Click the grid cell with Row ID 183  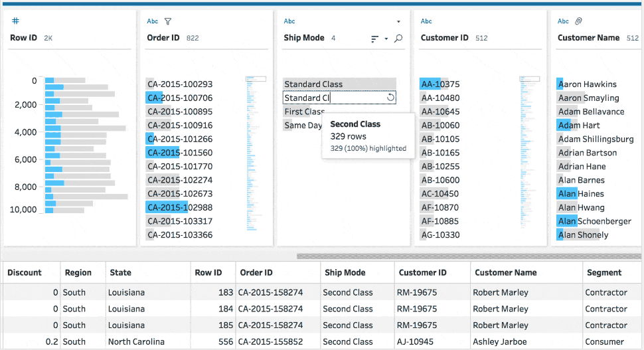click(x=212, y=292)
